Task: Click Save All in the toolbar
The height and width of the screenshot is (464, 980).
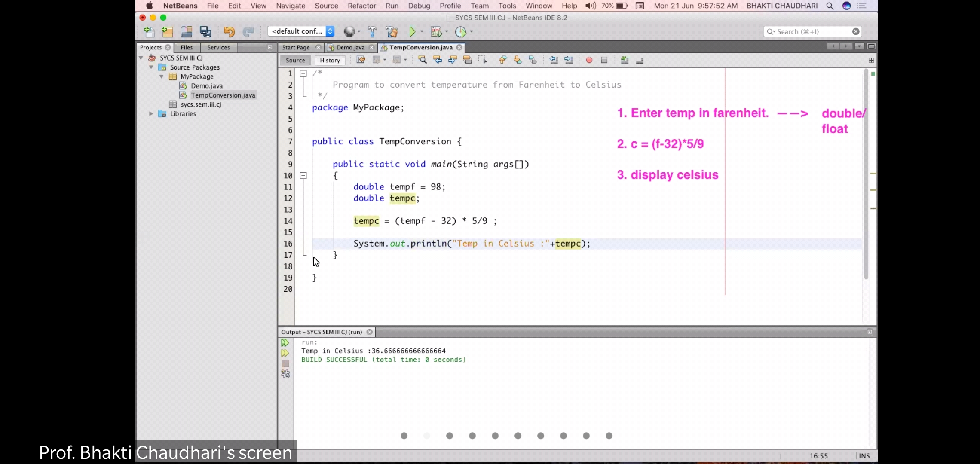Action: tap(205, 32)
